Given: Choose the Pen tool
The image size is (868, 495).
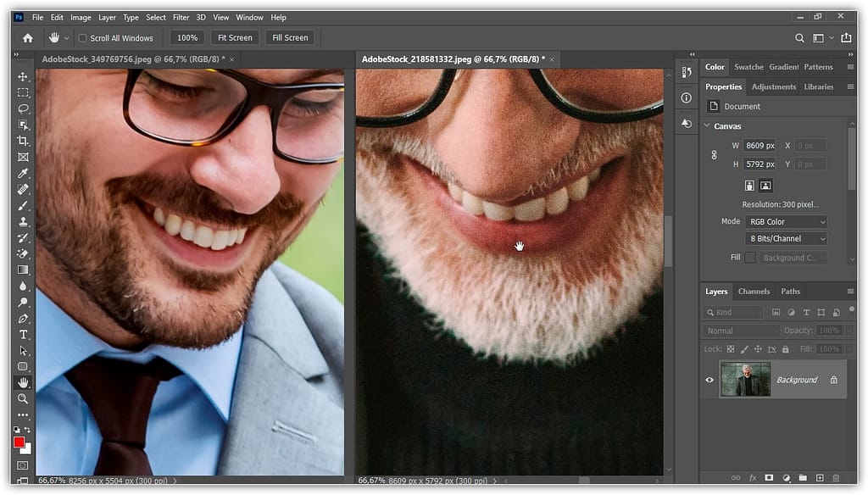Looking at the screenshot, I should tap(23, 319).
